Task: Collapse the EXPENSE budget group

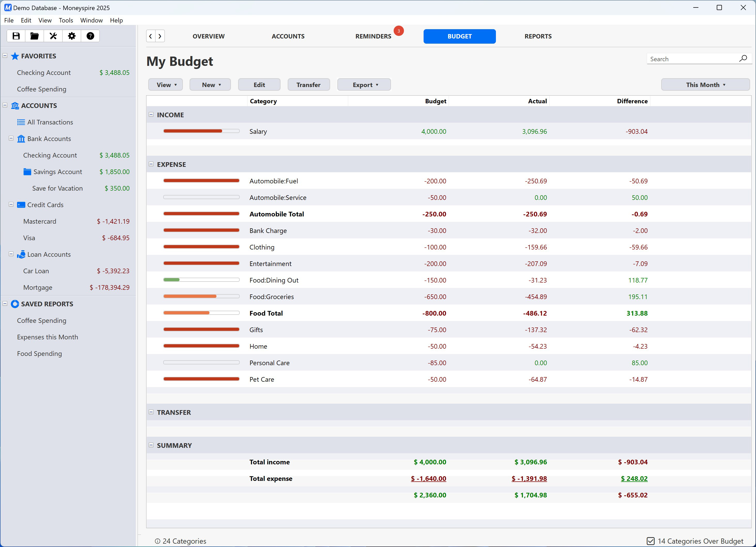Action: [x=151, y=164]
